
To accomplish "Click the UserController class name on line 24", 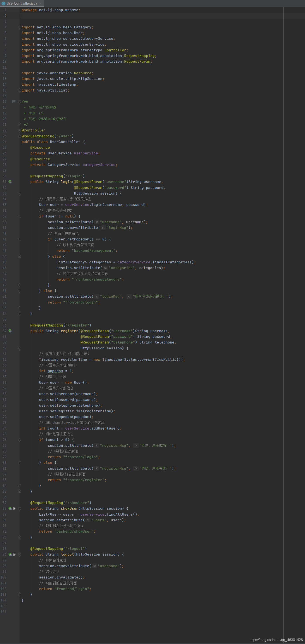I will 65,142.
